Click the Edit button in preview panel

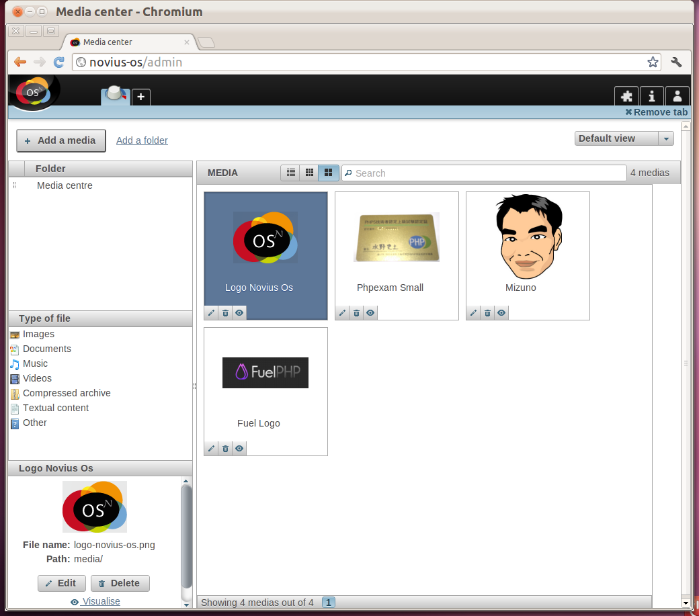[62, 583]
